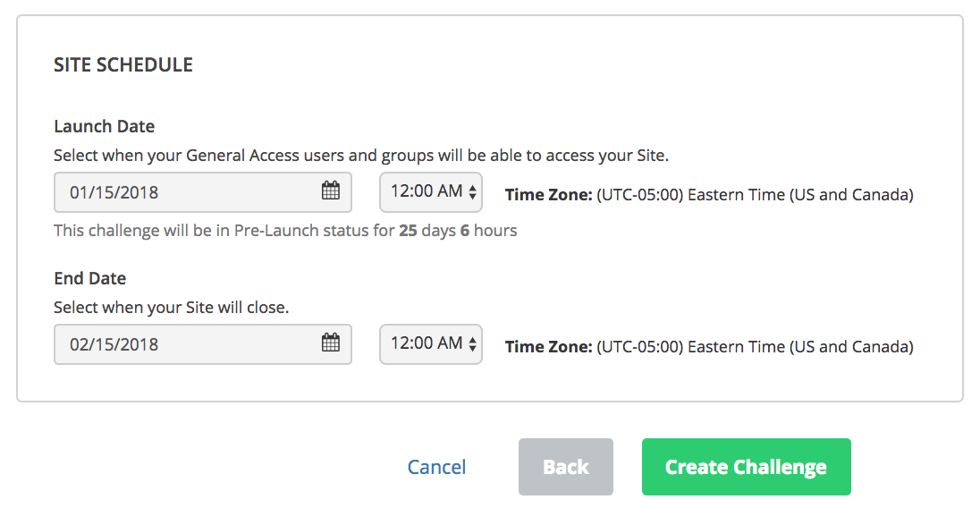Click the 02/15/2018 end date field
980x508 pixels.
tap(202, 343)
